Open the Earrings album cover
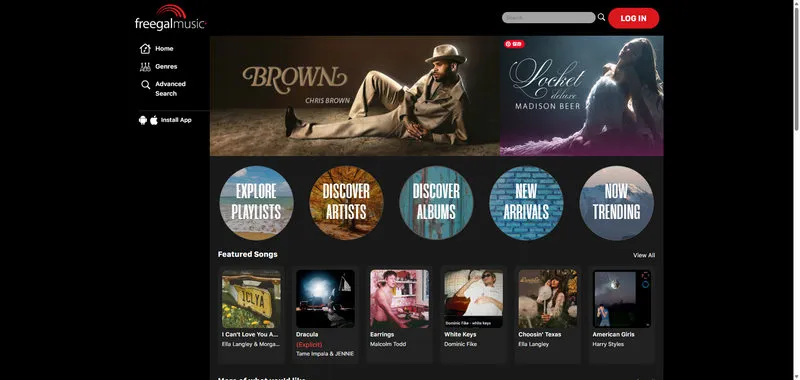The width and height of the screenshot is (800, 380). 399,299
